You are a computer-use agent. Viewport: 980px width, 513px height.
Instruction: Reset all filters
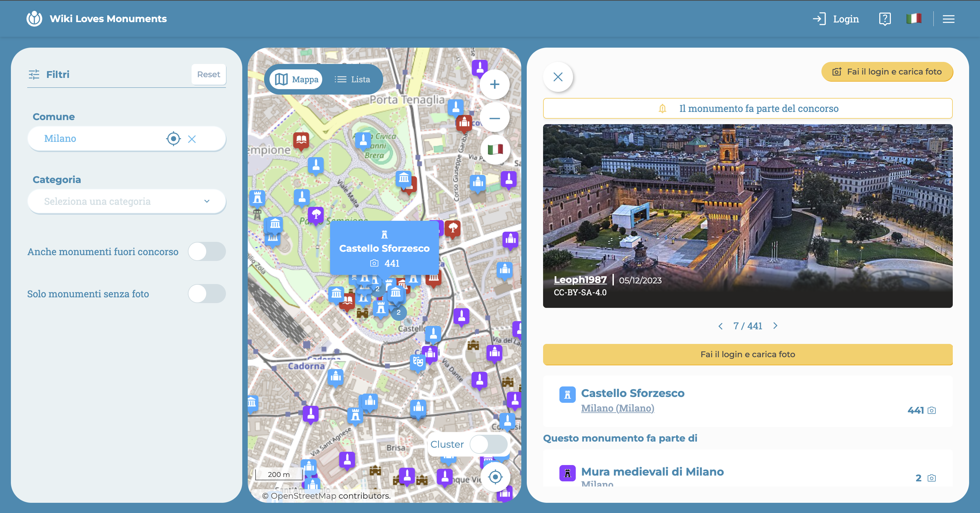(x=208, y=75)
